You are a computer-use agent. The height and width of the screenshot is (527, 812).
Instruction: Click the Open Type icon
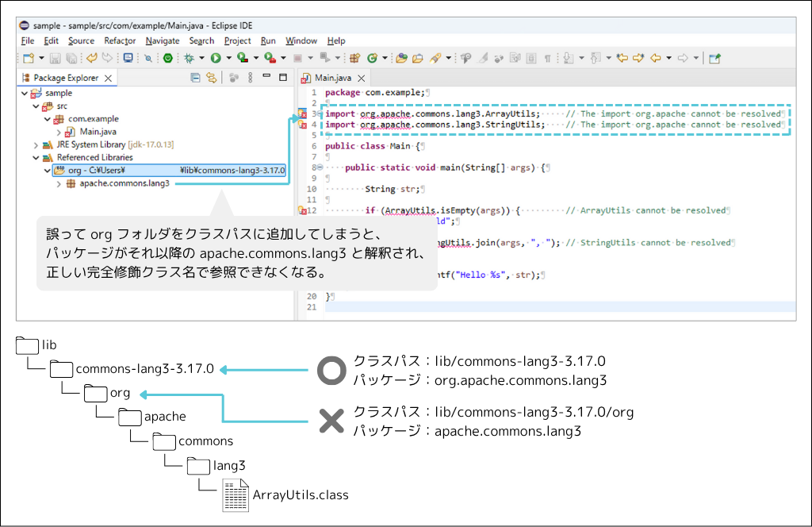click(401, 58)
